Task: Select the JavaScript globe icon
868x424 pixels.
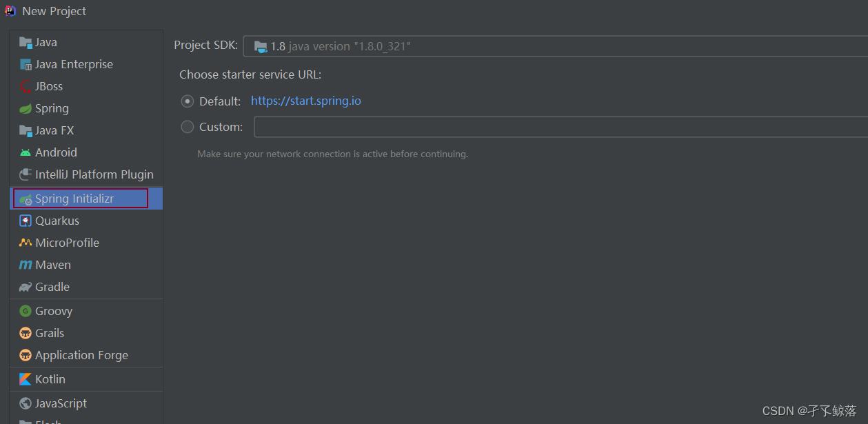Action: pos(26,403)
